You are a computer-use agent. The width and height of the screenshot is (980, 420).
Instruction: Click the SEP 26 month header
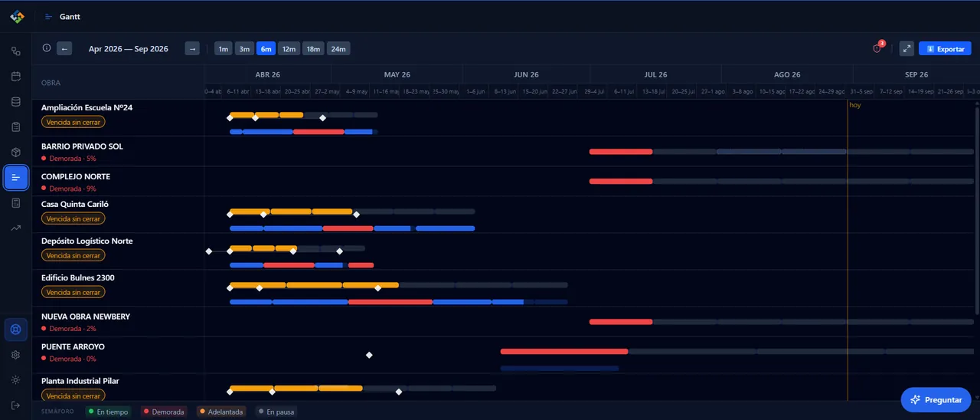click(916, 74)
